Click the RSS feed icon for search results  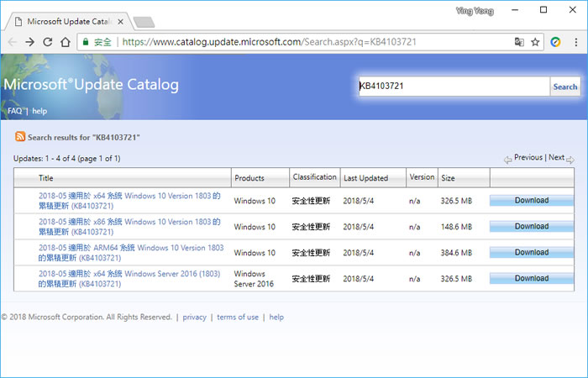pyautogui.click(x=20, y=136)
